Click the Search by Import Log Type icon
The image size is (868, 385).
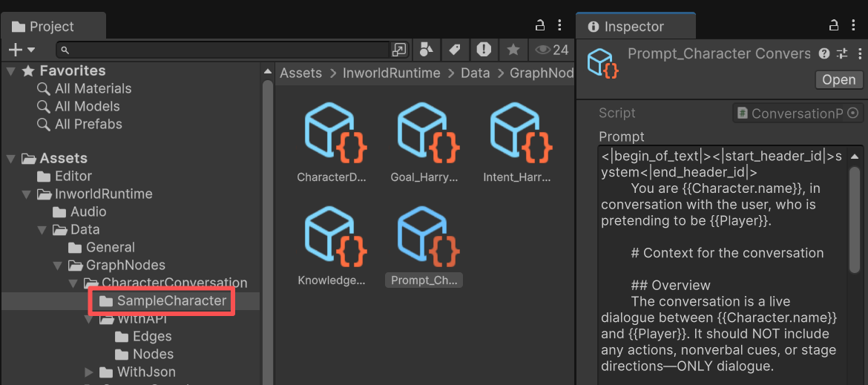pyautogui.click(x=484, y=50)
